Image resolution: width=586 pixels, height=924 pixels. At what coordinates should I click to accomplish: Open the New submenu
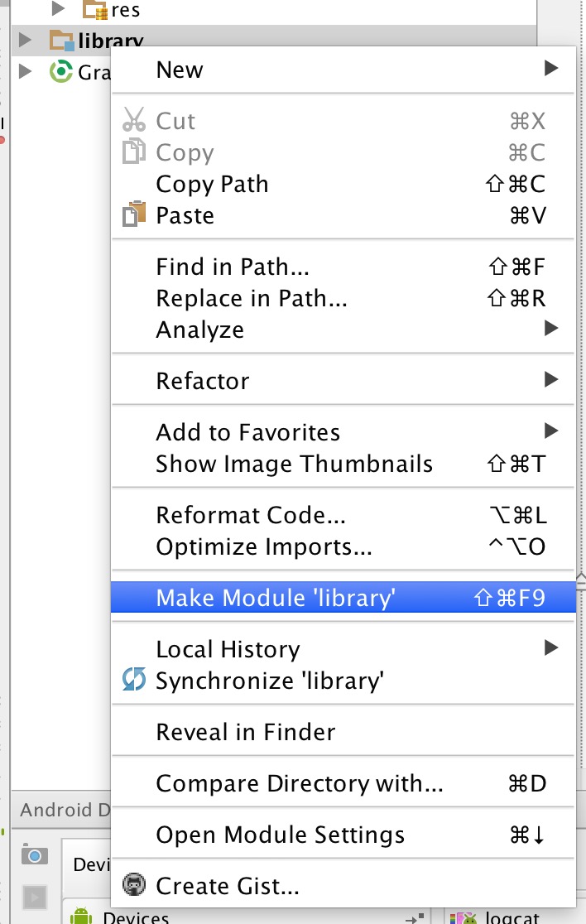coord(343,70)
